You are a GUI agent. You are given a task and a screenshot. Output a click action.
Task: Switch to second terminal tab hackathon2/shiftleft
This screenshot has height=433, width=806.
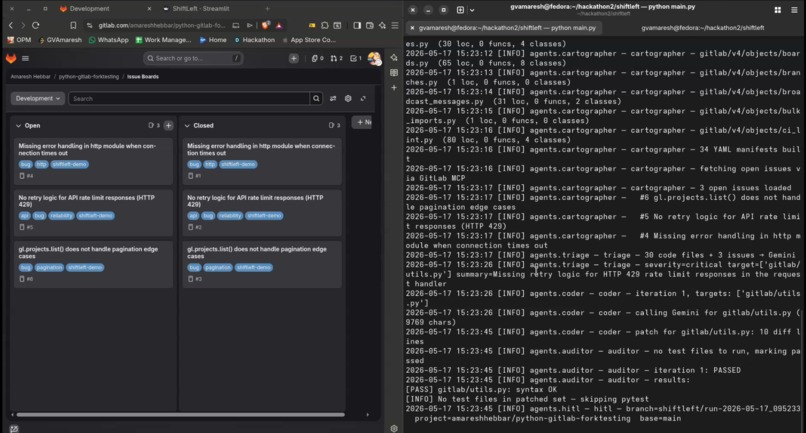pyautogui.click(x=703, y=28)
